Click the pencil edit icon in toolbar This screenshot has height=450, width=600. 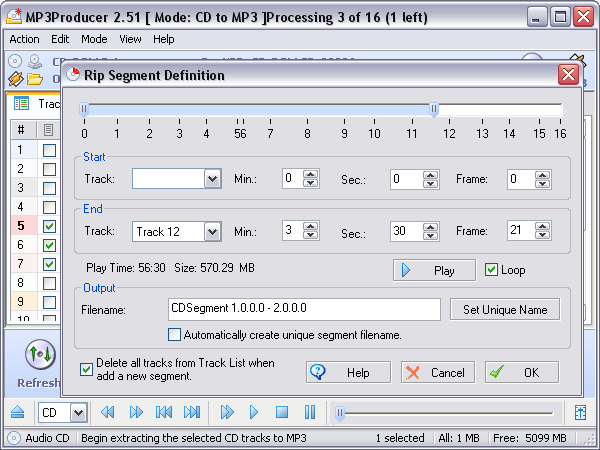click(x=16, y=79)
